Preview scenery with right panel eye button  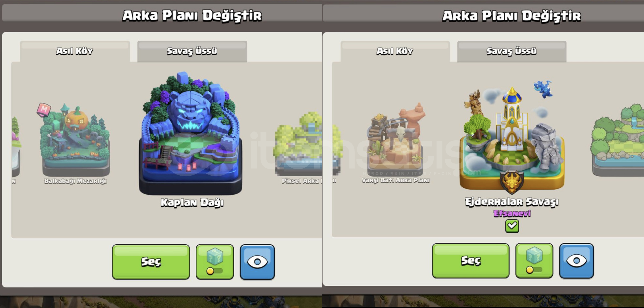pos(576,261)
